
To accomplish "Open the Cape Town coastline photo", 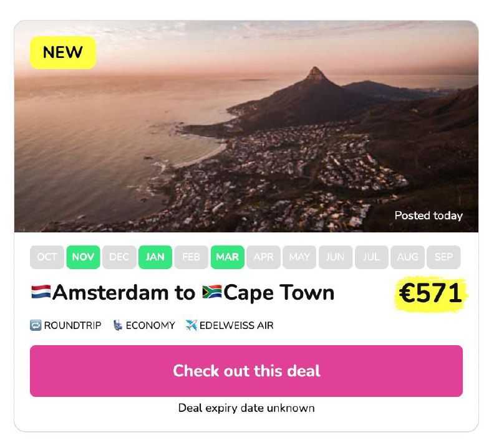I will pyautogui.click(x=246, y=126).
